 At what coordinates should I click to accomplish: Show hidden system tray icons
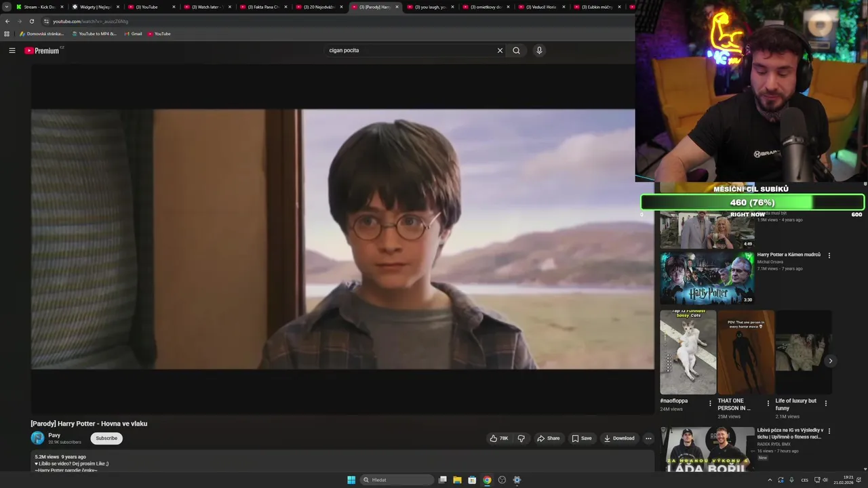770,480
